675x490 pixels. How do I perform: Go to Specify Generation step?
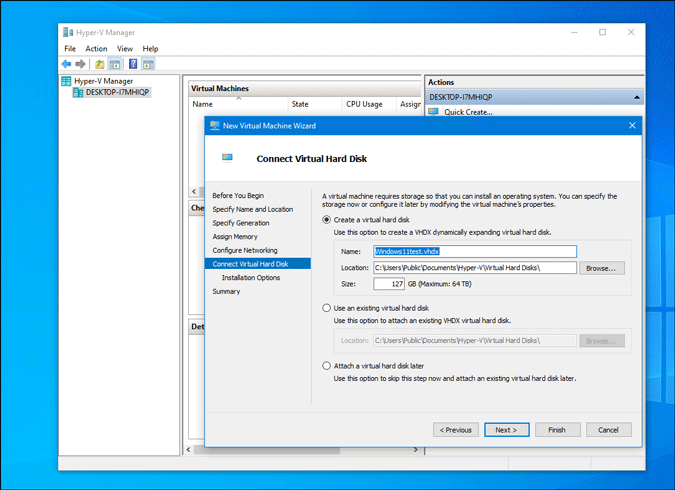(x=241, y=223)
